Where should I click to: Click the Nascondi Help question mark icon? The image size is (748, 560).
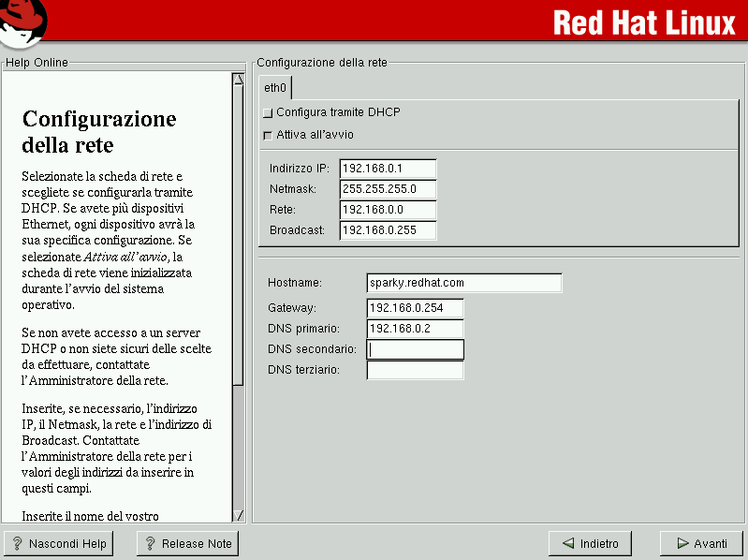click(17, 543)
